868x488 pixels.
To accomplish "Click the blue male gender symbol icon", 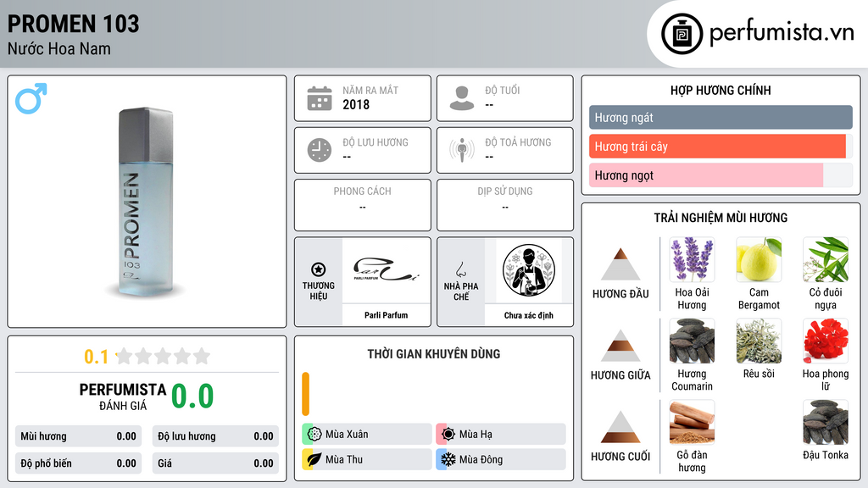I will click(31, 98).
